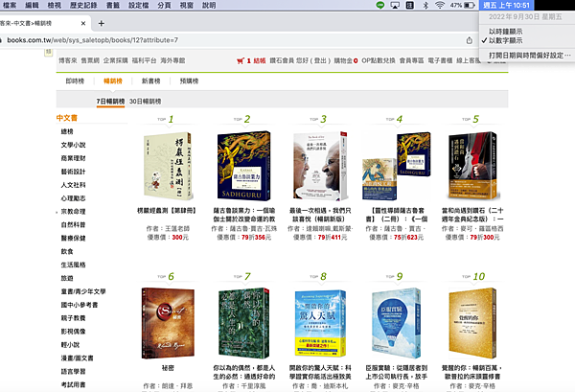Screen dimensions: 575x392
Task: Click the AirPlay display icon in menu bar
Action: coord(395,5)
